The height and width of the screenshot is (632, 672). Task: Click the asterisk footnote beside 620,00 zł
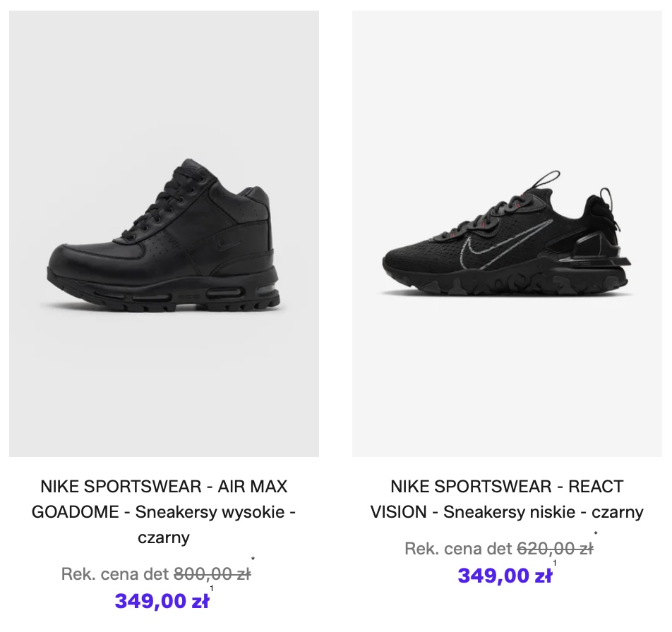tap(596, 534)
